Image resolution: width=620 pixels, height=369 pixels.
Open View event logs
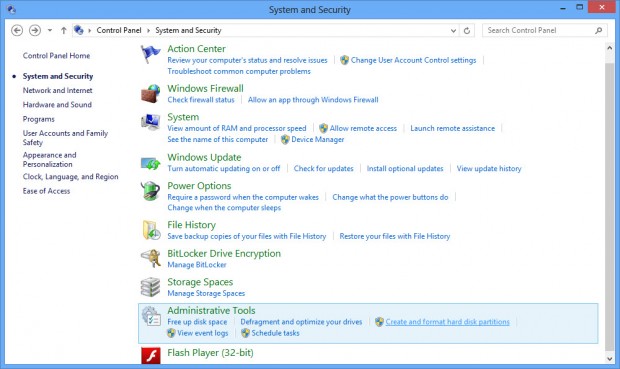coord(202,333)
